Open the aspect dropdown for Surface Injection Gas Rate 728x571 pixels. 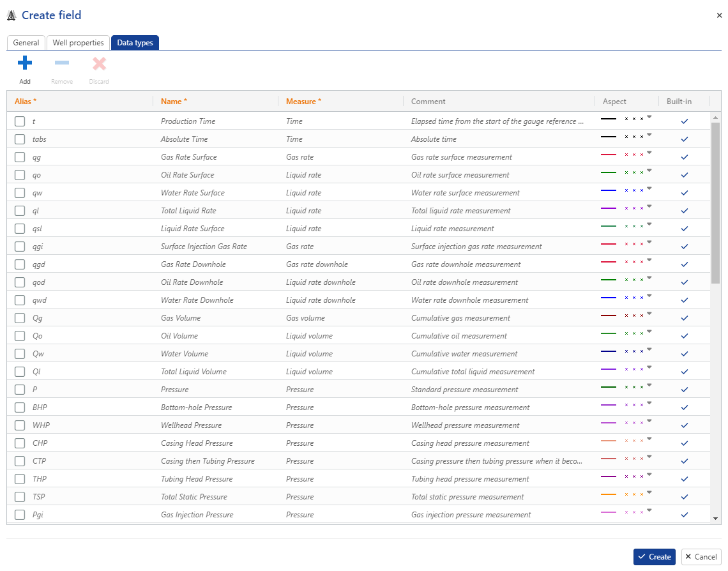point(649,242)
